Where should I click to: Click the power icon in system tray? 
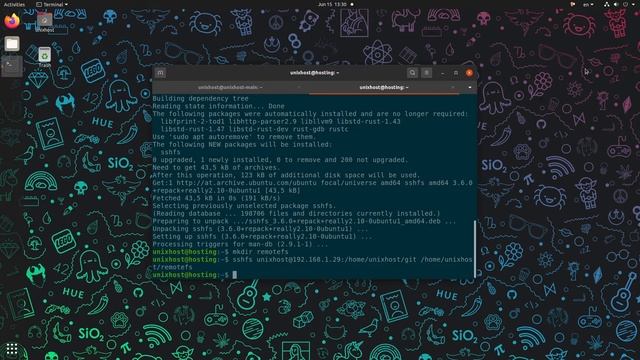pyautogui.click(x=625, y=4)
